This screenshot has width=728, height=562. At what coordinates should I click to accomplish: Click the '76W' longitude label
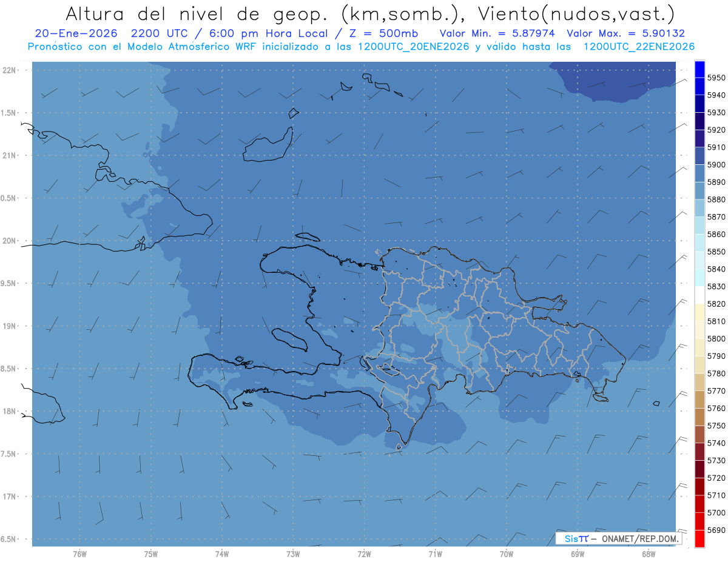[79, 554]
